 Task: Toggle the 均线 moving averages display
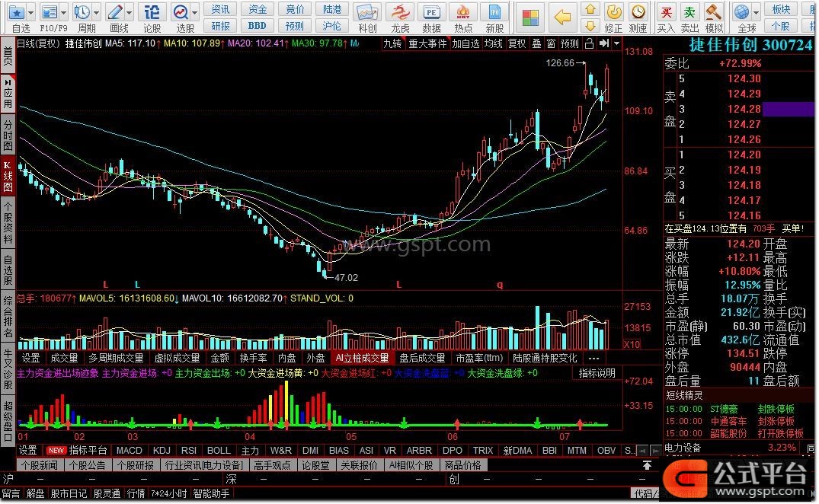point(494,44)
